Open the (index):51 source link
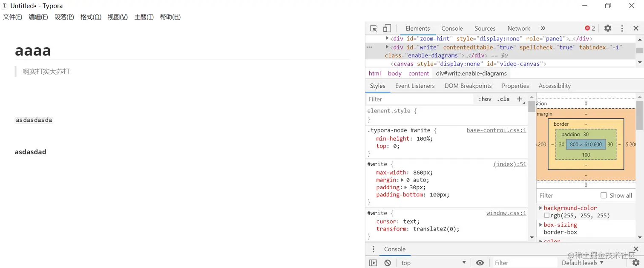The width and height of the screenshot is (644, 268). click(x=510, y=164)
